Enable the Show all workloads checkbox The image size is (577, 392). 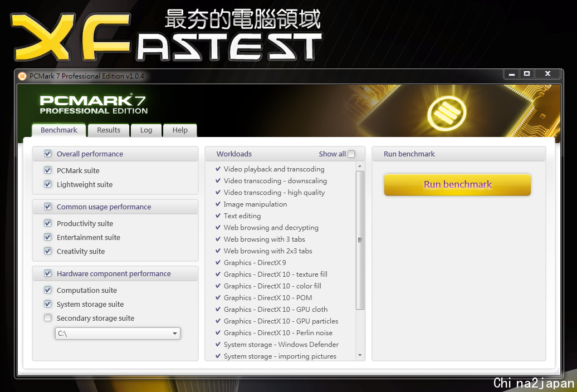tap(351, 154)
